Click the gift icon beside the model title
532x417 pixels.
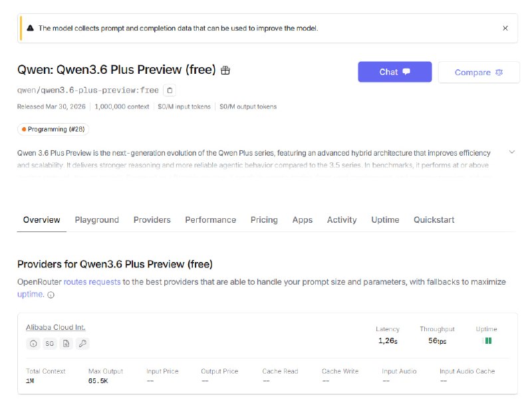pyautogui.click(x=225, y=69)
